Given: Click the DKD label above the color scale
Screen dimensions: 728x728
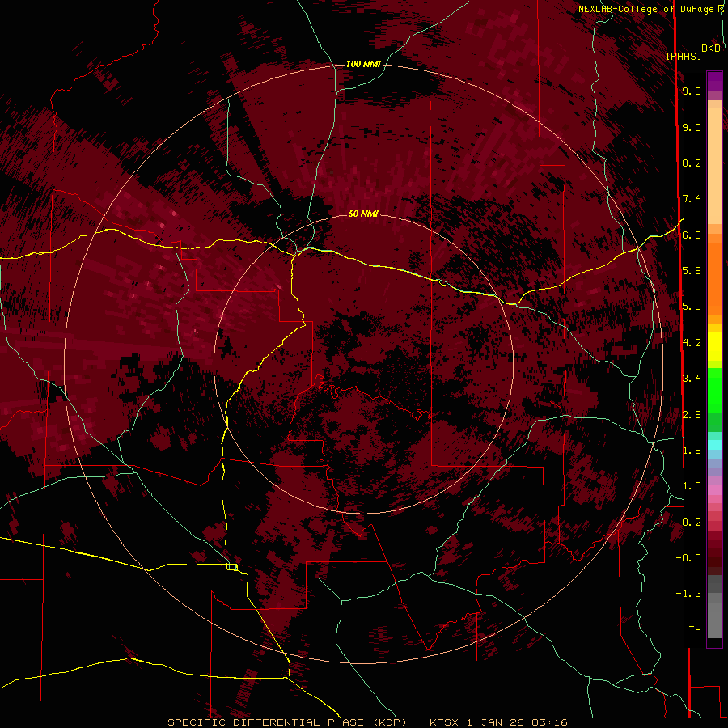Looking at the screenshot, I should (710, 49).
